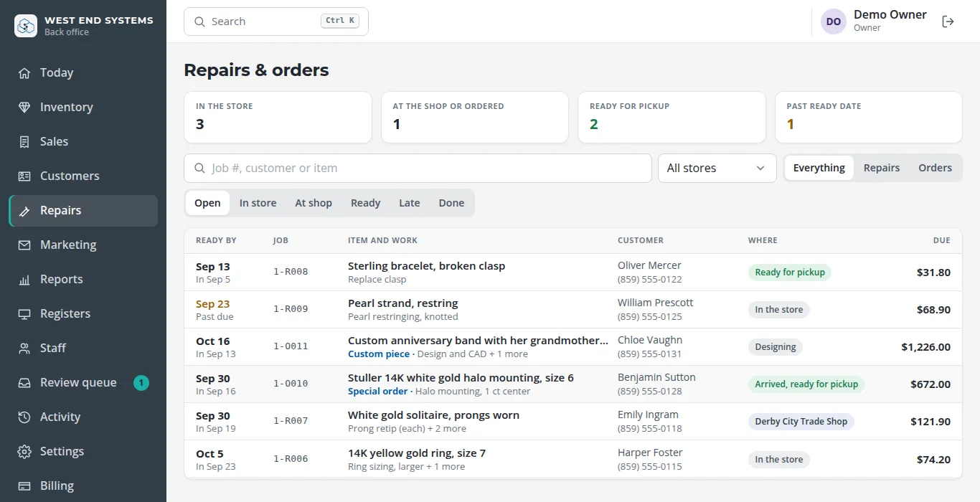
Task: Select the Open status tab
Action: (207, 203)
